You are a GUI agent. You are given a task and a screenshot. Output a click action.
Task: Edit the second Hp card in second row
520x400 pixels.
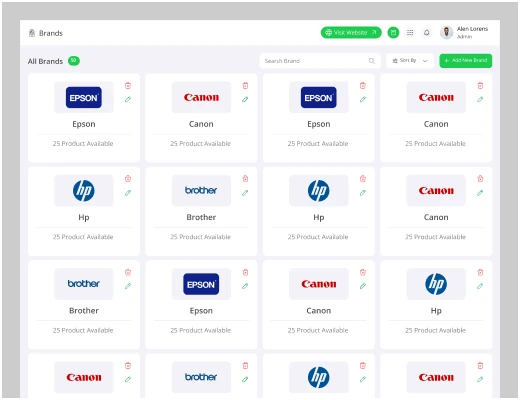[363, 193]
